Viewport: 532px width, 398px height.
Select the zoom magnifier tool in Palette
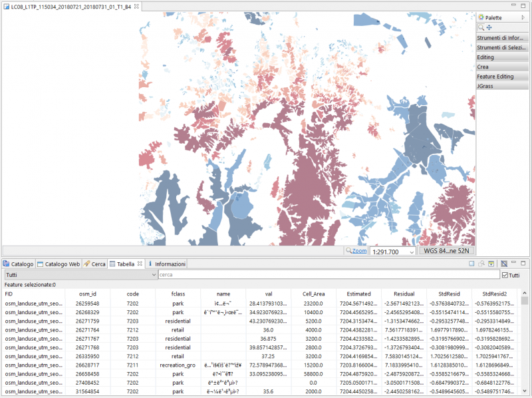[481, 27]
